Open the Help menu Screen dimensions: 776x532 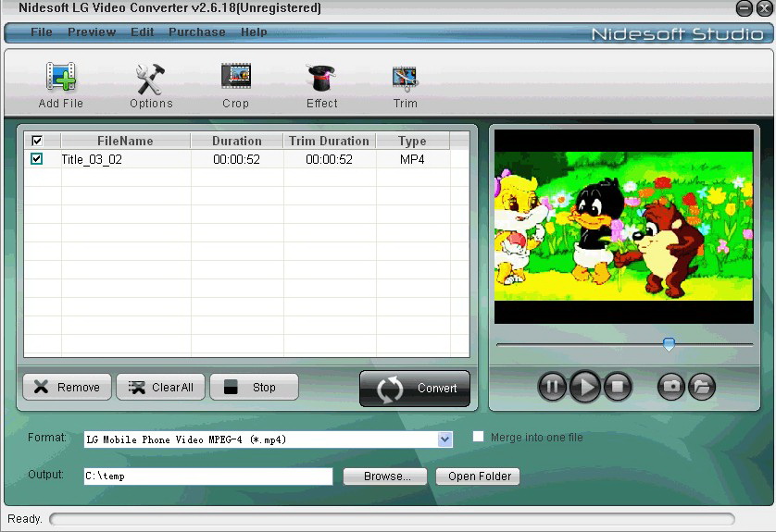[x=254, y=32]
